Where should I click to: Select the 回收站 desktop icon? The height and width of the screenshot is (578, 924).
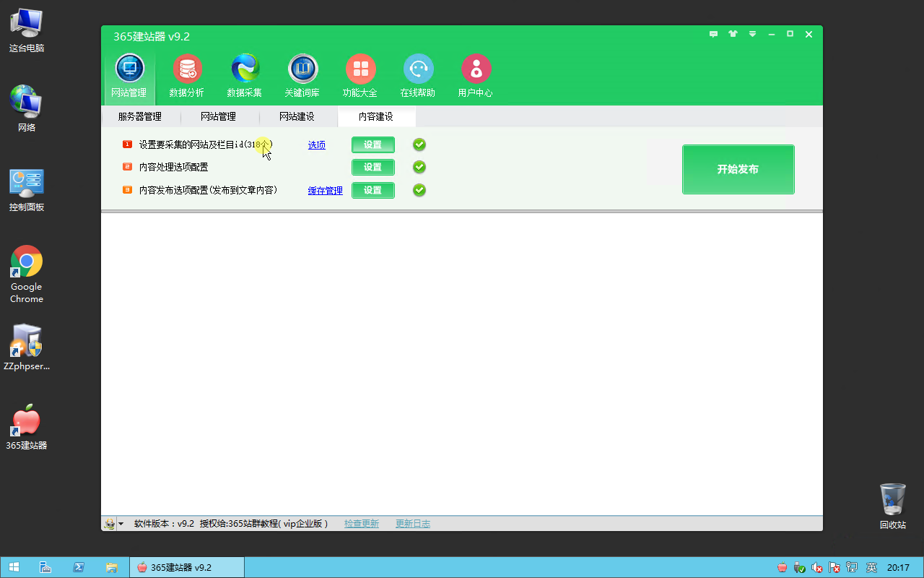pos(893,506)
